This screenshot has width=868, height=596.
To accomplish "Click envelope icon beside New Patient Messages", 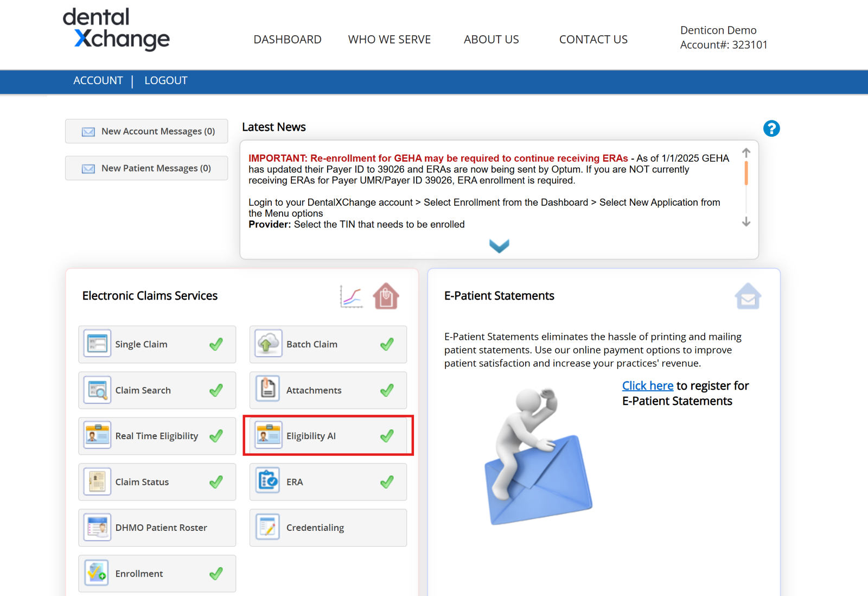I will coord(88,169).
